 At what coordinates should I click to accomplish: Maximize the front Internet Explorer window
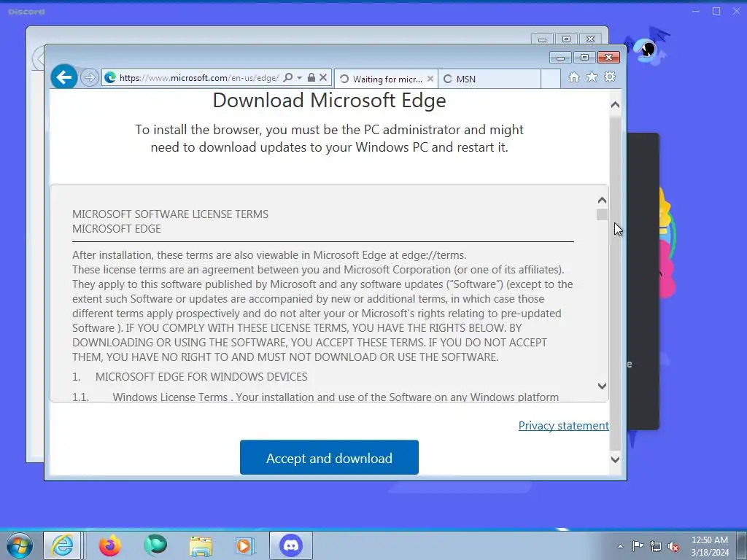tap(584, 58)
